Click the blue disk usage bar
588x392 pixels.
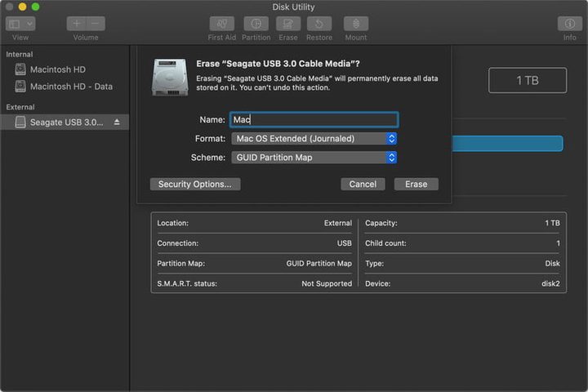506,144
